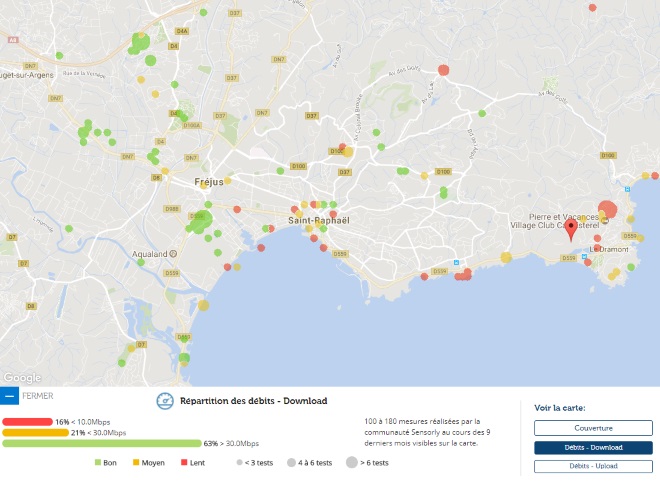
Task: Collapse panel with the blue minus icon
Action: [x=10, y=396]
